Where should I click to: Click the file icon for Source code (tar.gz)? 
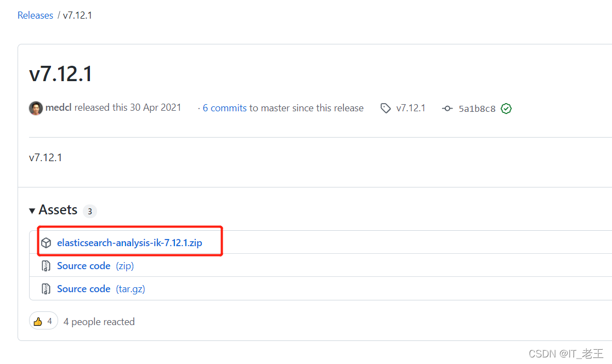tap(46, 289)
